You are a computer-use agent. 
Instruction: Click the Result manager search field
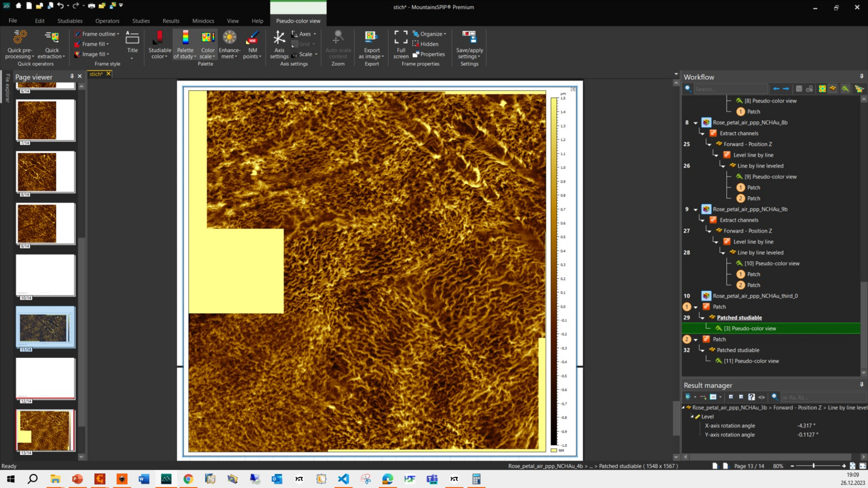[x=823, y=397]
